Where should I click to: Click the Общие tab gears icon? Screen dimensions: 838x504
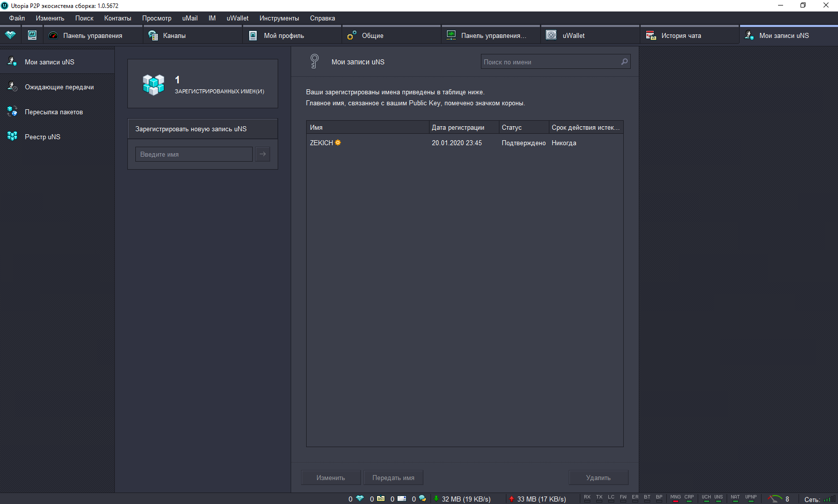pos(352,35)
